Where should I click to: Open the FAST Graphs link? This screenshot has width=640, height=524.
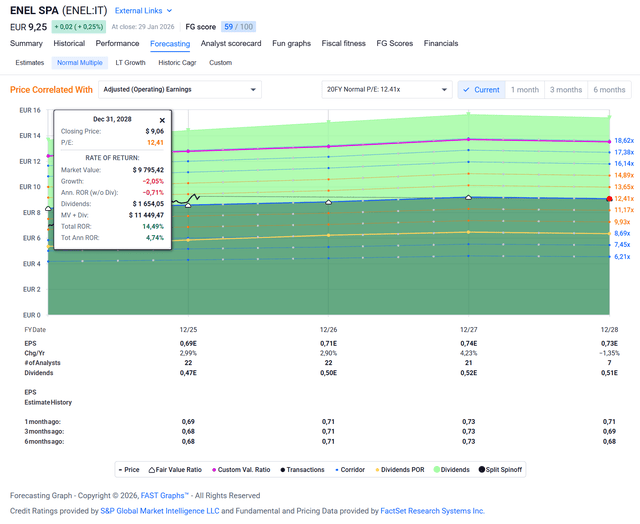[x=164, y=495]
